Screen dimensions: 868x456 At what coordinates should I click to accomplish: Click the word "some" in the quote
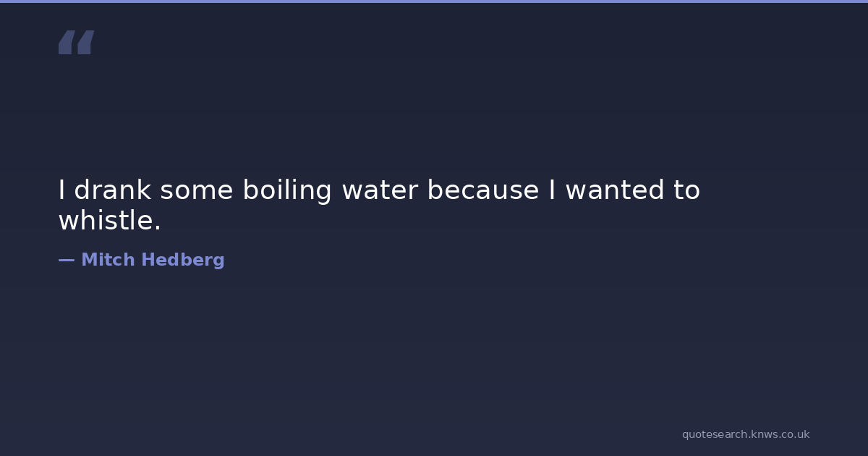tap(197, 190)
